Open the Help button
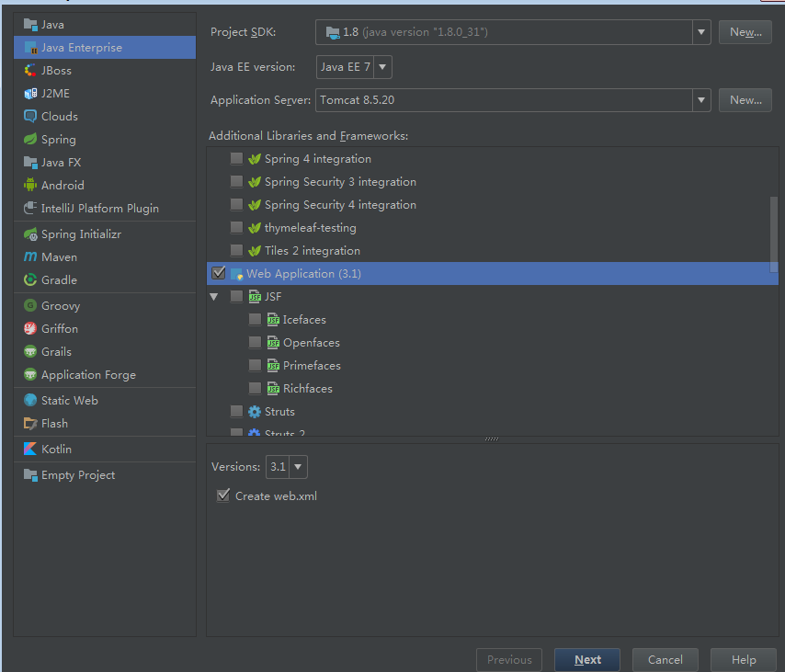 click(x=744, y=660)
